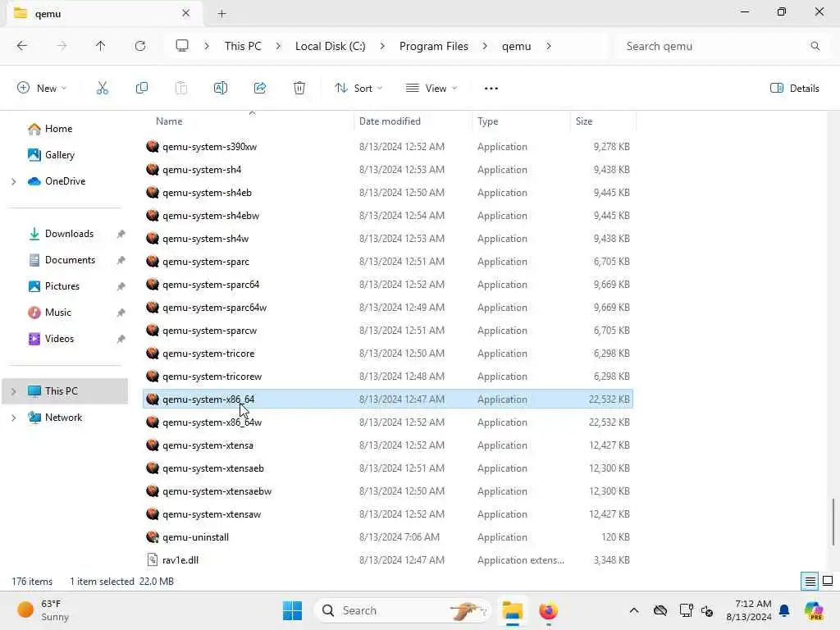The image size is (840, 630).
Task: Navigate to Local Disk (C:) breadcrumb
Action: click(x=330, y=46)
